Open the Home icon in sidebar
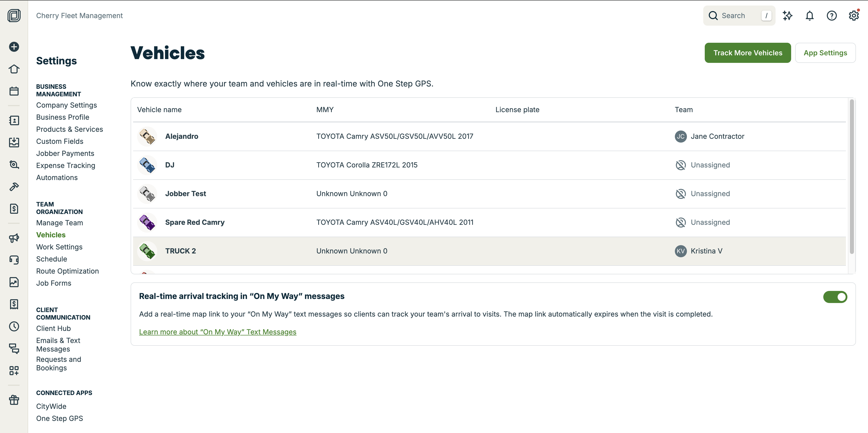 click(x=14, y=69)
